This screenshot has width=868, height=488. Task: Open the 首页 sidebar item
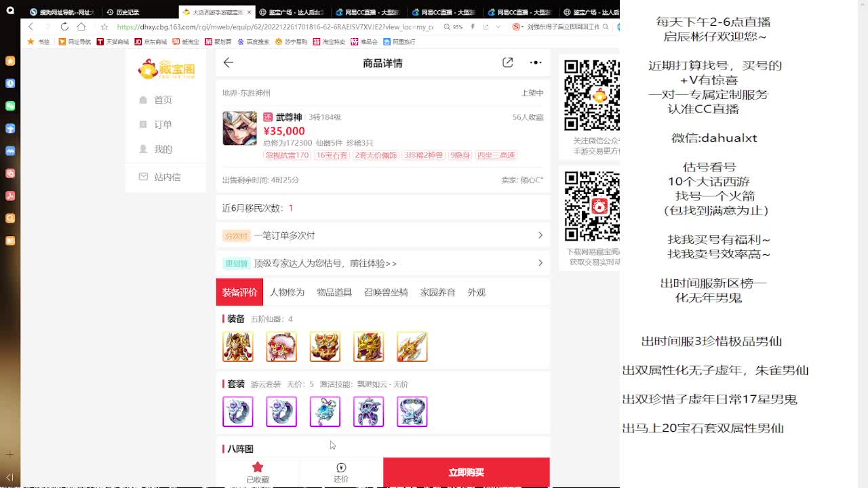coord(156,100)
